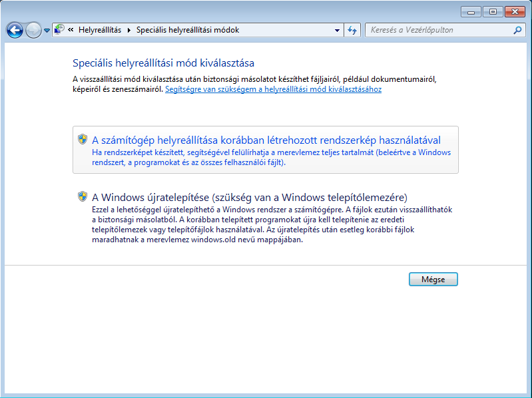Choose A Windows újratelepítése option

pos(265,217)
